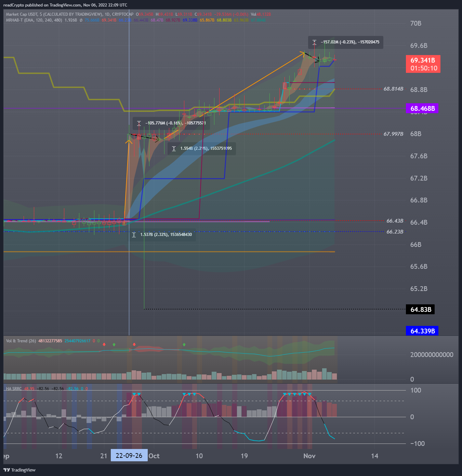Click the 69.6B price axis label
Viewport: 462px width, 476px height.
point(419,46)
